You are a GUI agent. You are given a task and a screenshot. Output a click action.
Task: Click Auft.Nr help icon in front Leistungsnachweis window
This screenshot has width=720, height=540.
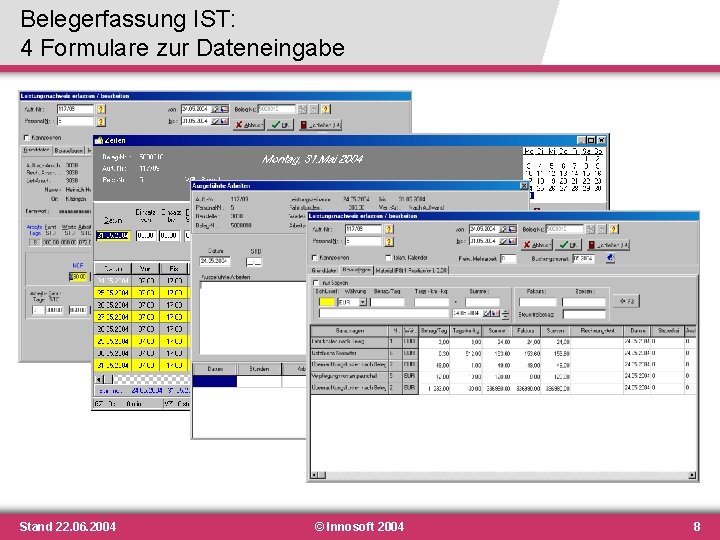[389, 229]
